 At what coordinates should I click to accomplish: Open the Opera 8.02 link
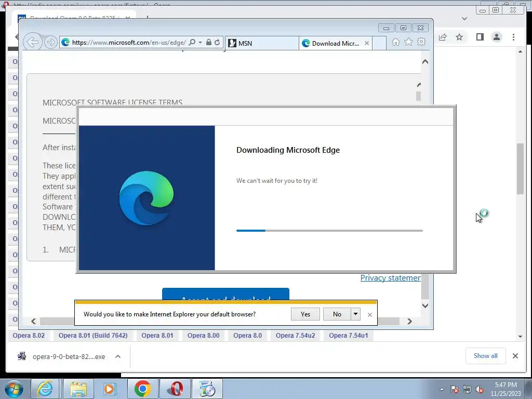[x=29, y=336]
